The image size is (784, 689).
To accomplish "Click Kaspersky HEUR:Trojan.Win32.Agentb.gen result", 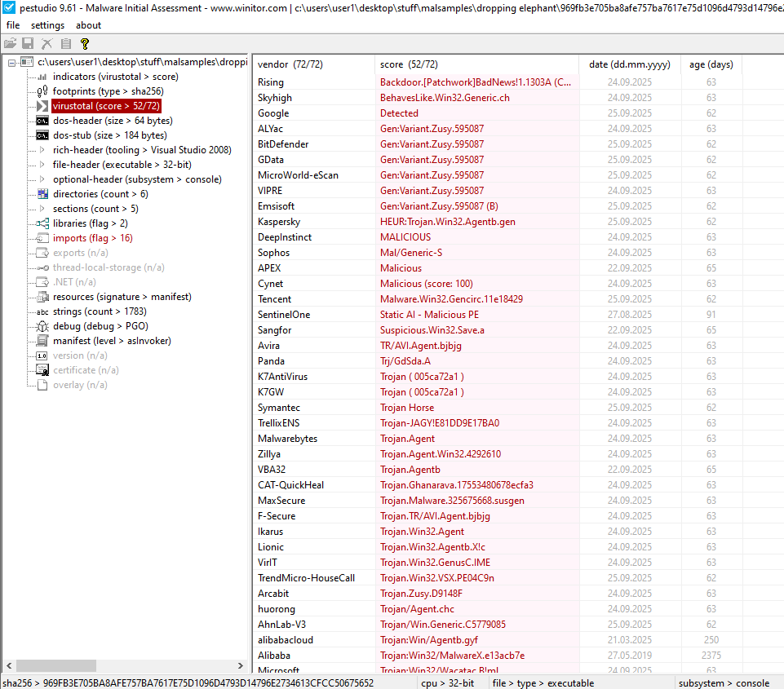I will point(448,222).
